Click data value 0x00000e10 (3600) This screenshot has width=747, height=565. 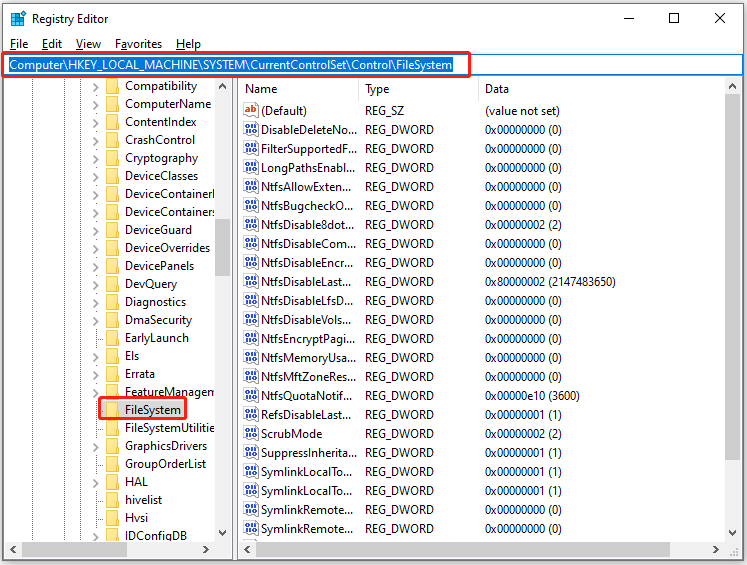click(532, 395)
